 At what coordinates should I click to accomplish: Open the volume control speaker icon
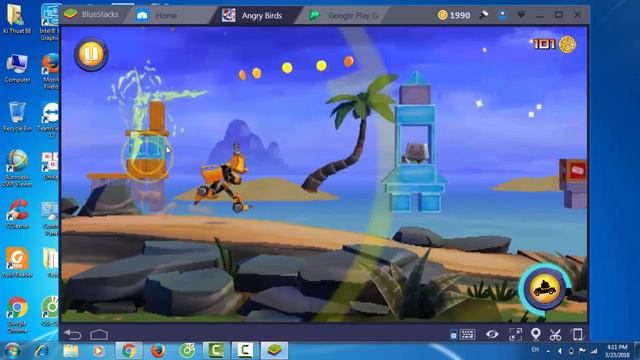tap(560, 351)
